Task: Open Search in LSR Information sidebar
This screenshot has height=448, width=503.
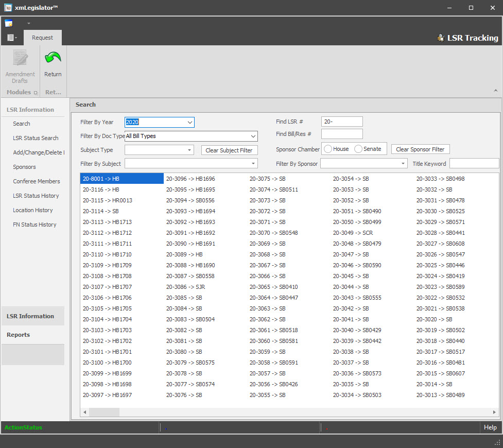Action: [22, 124]
